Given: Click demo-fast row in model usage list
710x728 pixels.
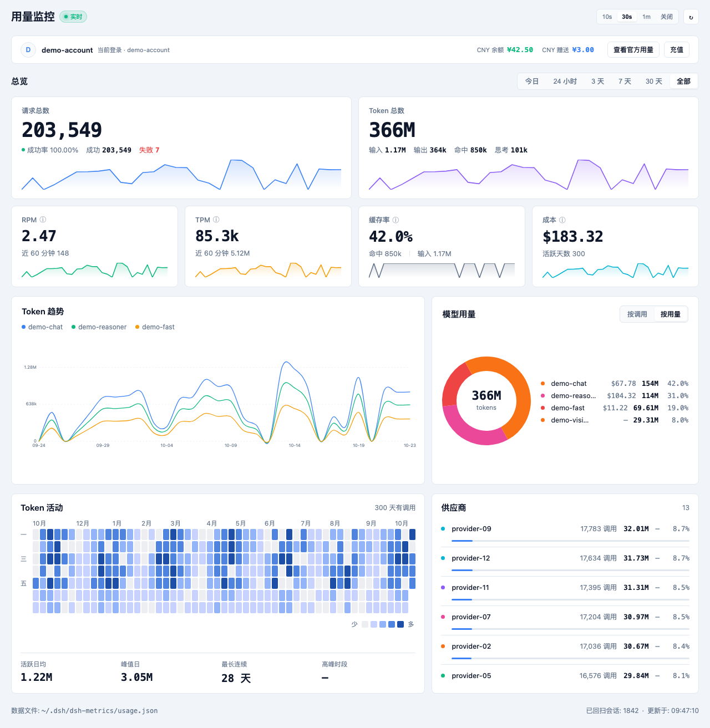Looking at the screenshot, I should point(615,408).
